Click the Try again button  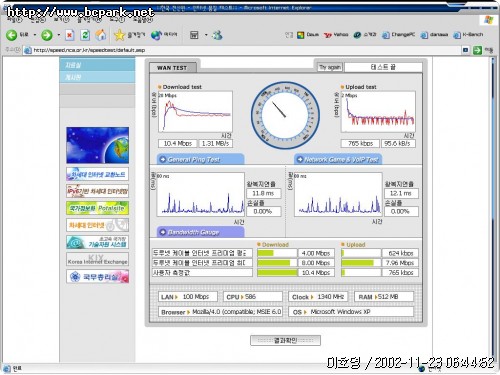(x=330, y=67)
